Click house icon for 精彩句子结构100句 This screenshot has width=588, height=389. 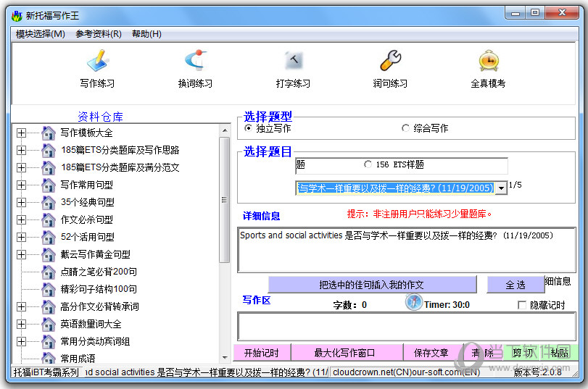(x=49, y=289)
